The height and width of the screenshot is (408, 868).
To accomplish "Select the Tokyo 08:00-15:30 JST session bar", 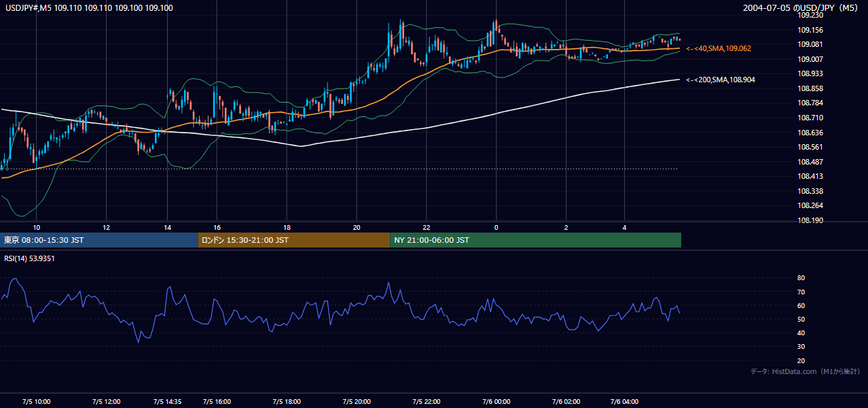I will click(x=99, y=240).
